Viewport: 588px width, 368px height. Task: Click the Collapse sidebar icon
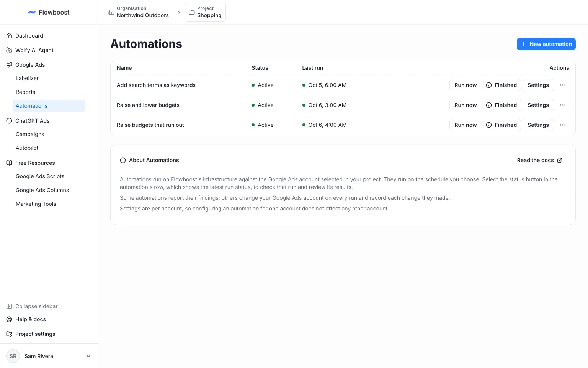point(9,306)
